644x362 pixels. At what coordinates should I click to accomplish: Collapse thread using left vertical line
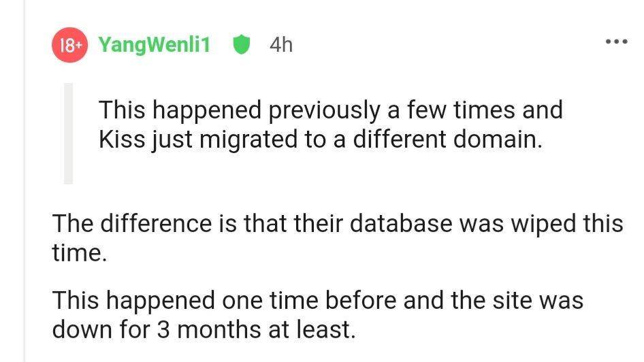click(25, 181)
